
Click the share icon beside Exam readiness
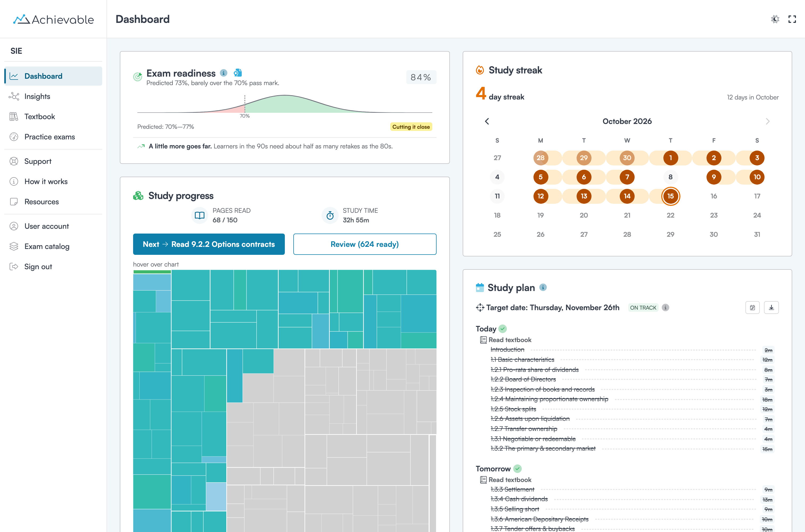(x=238, y=73)
